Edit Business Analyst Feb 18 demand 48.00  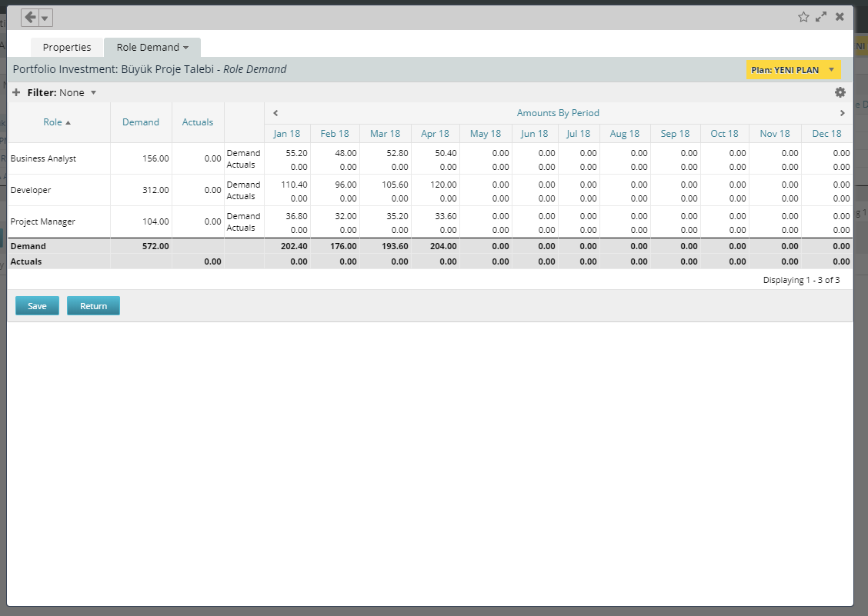tap(346, 153)
